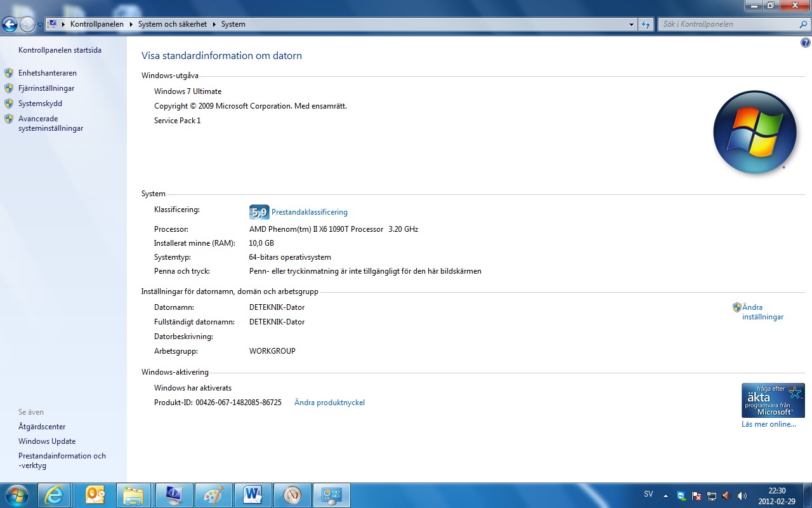Click the Produkt-ID number 00426-067-1482085-86725
The height and width of the screenshot is (508, 812).
pyautogui.click(x=239, y=403)
